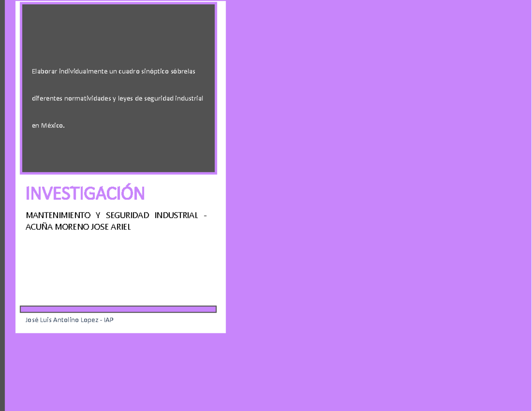Click the empty top area of the dark gray box
532x411 pixels.
[118, 31]
